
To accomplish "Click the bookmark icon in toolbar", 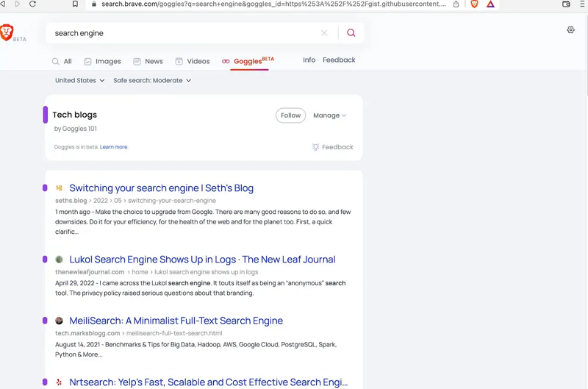I will [x=75, y=4].
